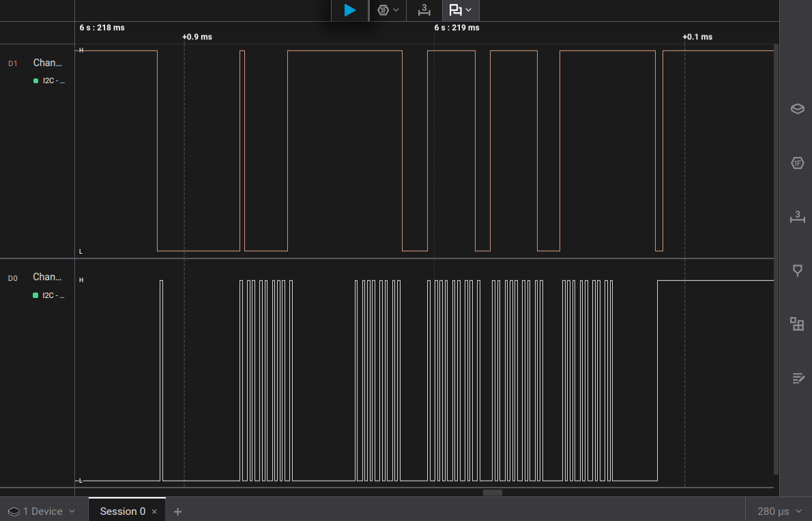
Task: Click the horizontal scrollbar thumb below waveforms
Action: (492, 492)
